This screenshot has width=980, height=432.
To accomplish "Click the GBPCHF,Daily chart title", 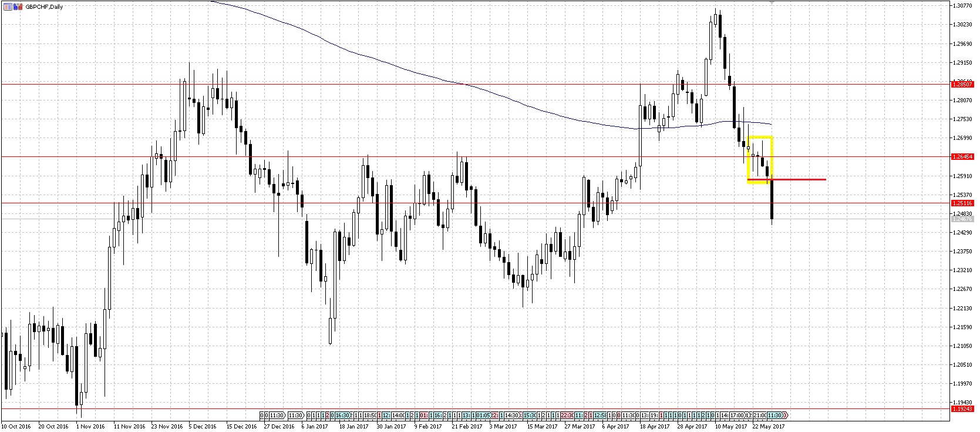I will pyautogui.click(x=44, y=6).
